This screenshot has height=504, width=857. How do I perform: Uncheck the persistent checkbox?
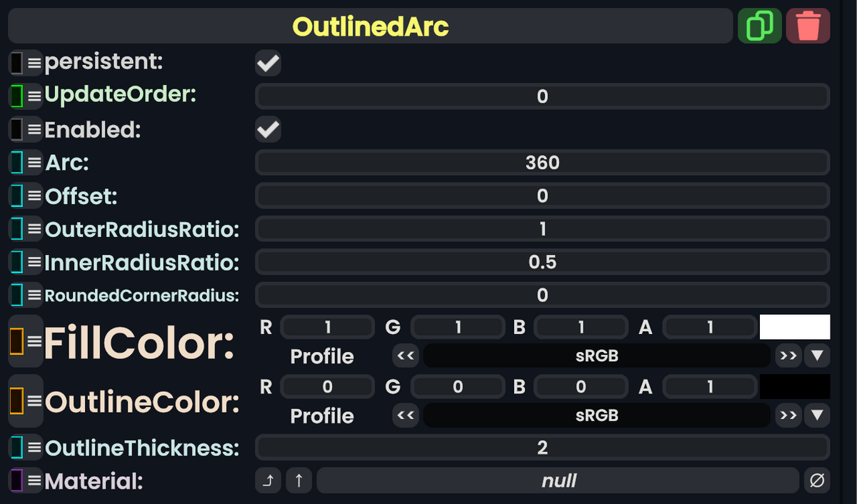(268, 63)
